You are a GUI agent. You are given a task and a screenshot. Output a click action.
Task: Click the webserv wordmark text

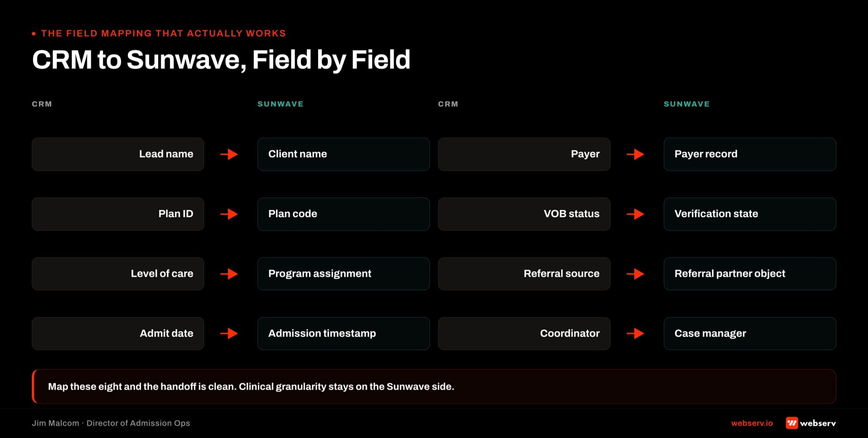point(818,423)
